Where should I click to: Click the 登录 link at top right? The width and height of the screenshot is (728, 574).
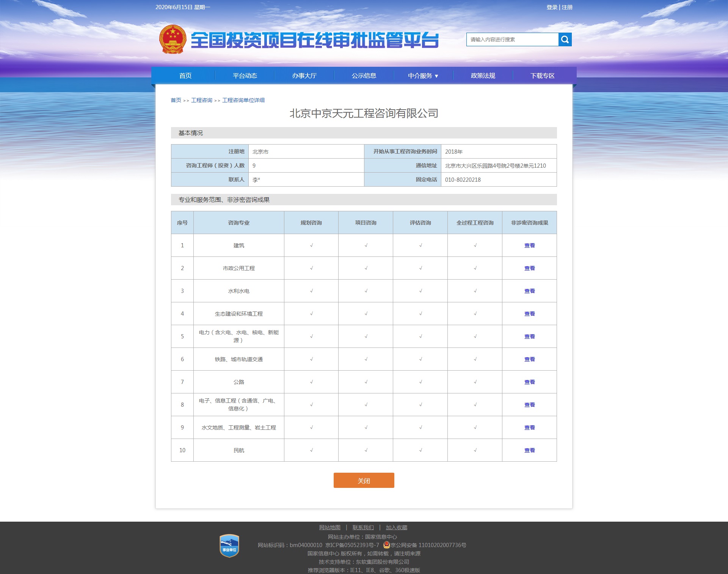click(x=552, y=7)
